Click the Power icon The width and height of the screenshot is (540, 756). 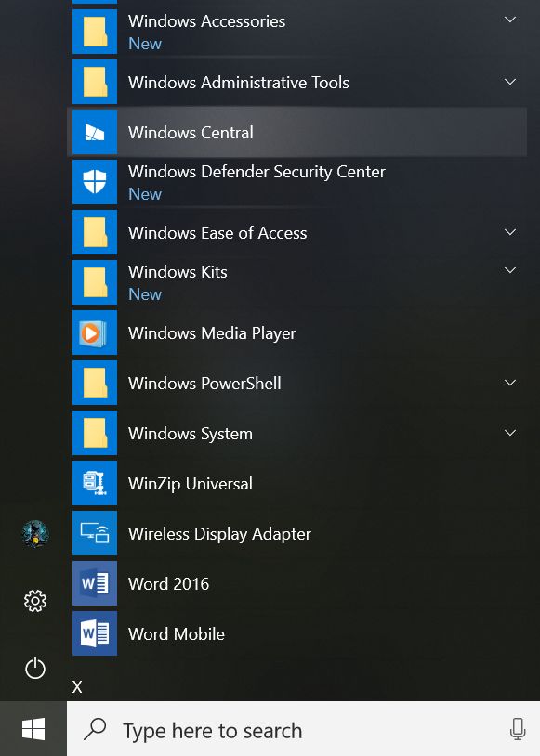coord(35,669)
